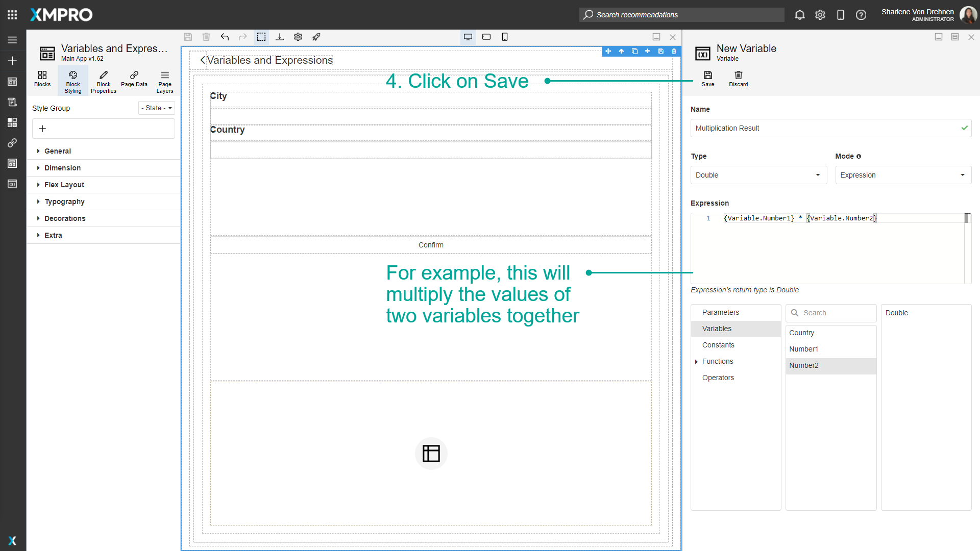Image resolution: width=980 pixels, height=551 pixels.
Task: Open the page settings gear in the toolbar
Action: (x=298, y=37)
